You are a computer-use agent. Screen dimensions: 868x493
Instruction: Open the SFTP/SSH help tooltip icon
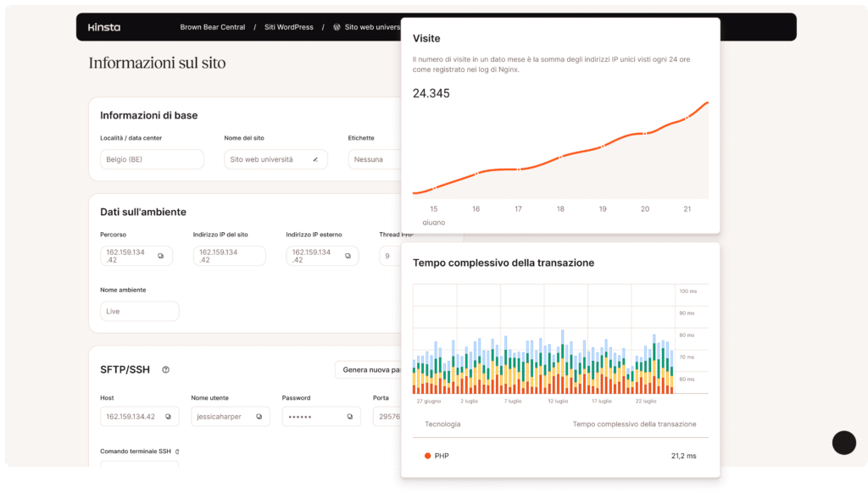point(166,369)
